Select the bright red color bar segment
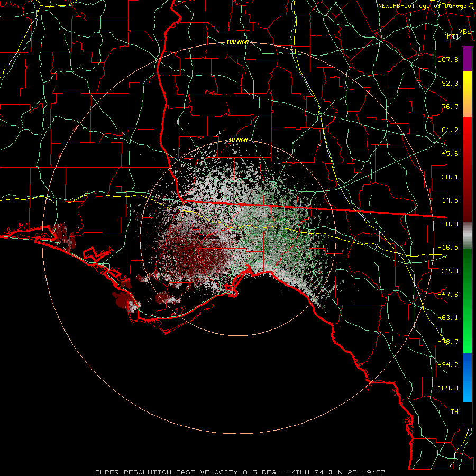 [x=467, y=134]
